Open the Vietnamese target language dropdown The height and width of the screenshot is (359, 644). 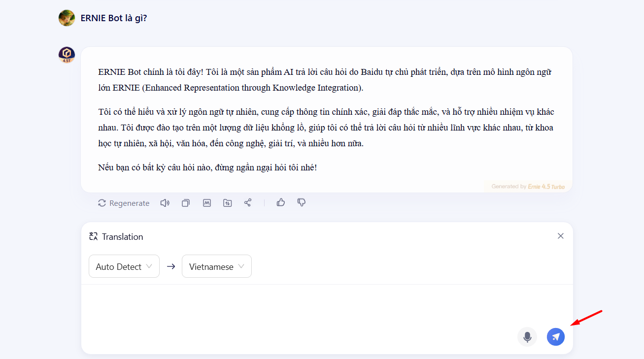click(x=217, y=266)
